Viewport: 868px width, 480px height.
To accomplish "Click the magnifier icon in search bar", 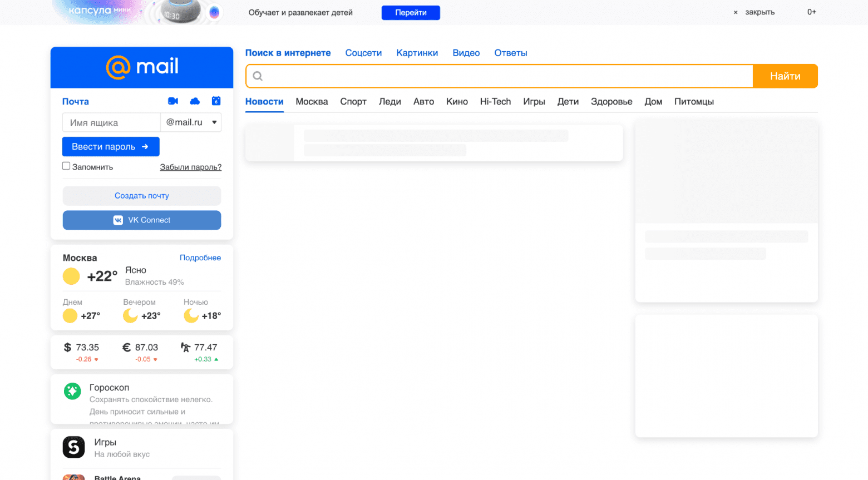I will pos(257,76).
